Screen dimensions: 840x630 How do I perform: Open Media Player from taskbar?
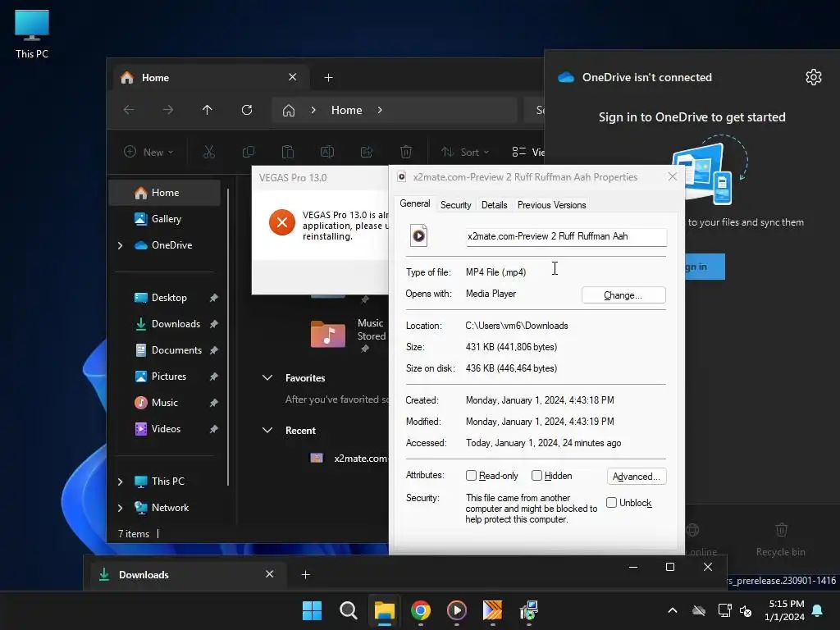[x=456, y=610]
